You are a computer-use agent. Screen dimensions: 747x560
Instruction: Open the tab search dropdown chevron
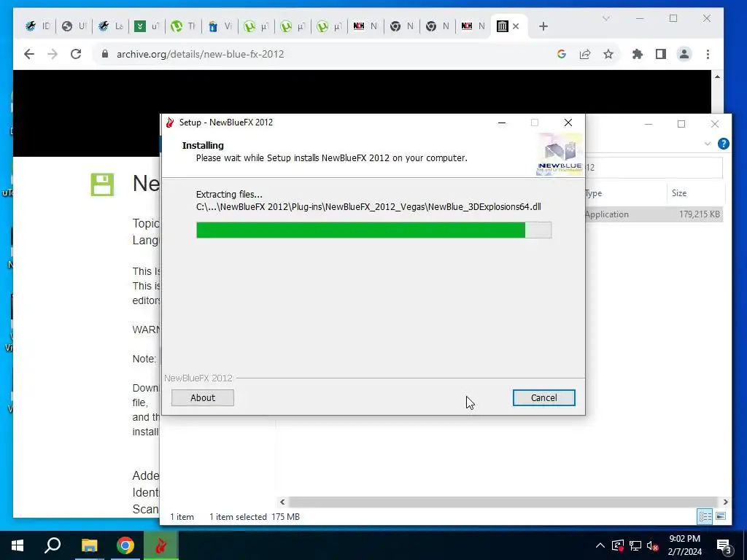606,18
